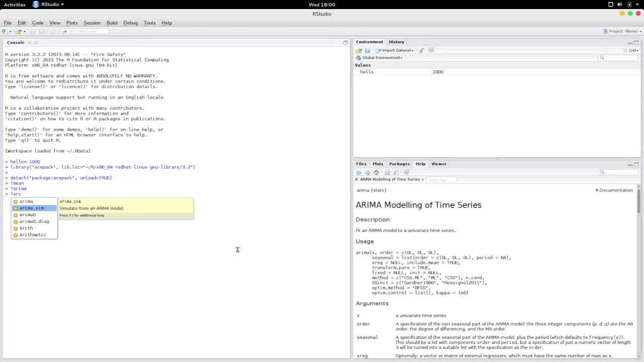The width and height of the screenshot is (644, 362).
Task: Click the Project icon at top right
Action: tap(605, 31)
